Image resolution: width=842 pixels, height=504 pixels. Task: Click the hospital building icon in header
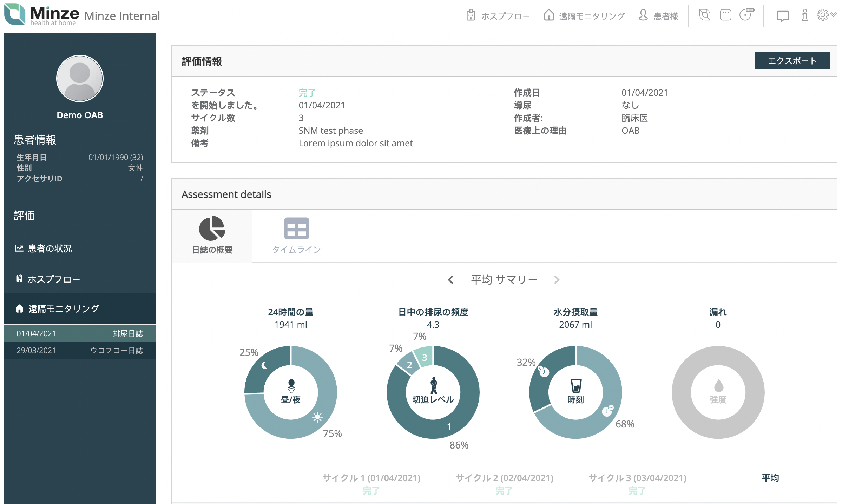point(471,15)
